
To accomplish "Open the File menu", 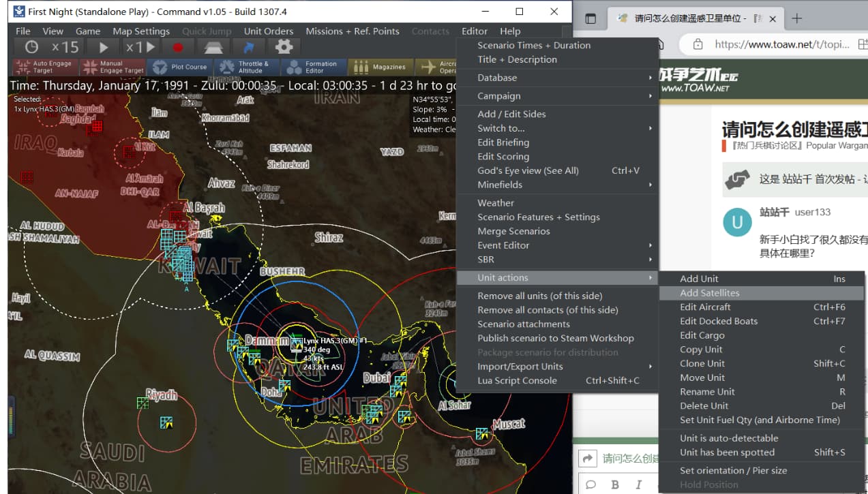I will [x=23, y=31].
